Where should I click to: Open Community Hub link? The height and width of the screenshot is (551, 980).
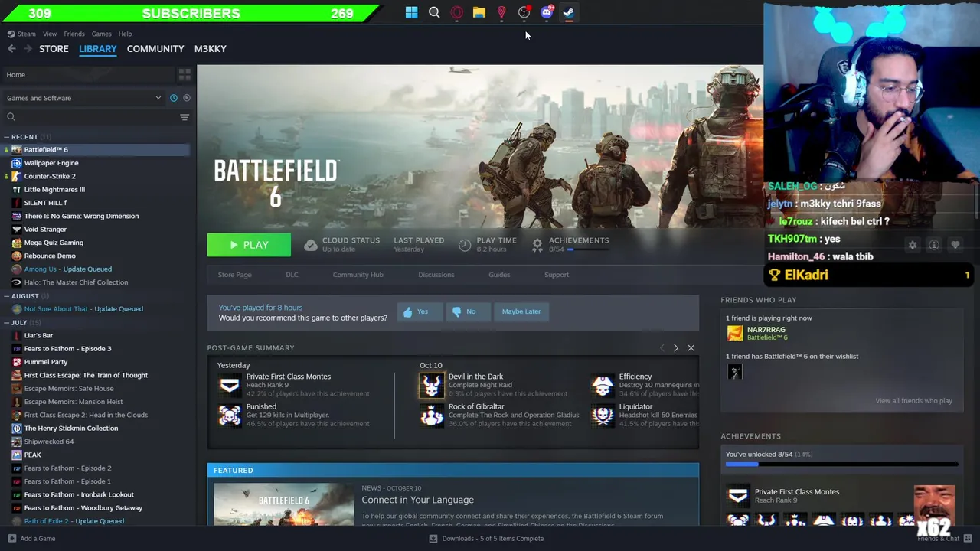[x=358, y=275]
